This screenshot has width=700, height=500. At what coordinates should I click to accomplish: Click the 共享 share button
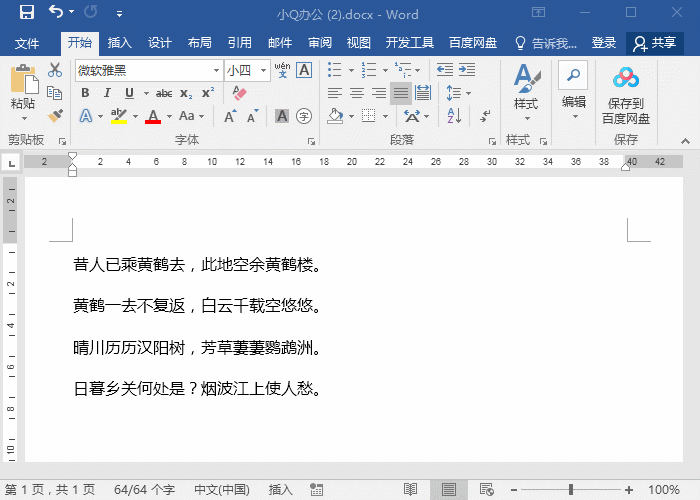(654, 43)
